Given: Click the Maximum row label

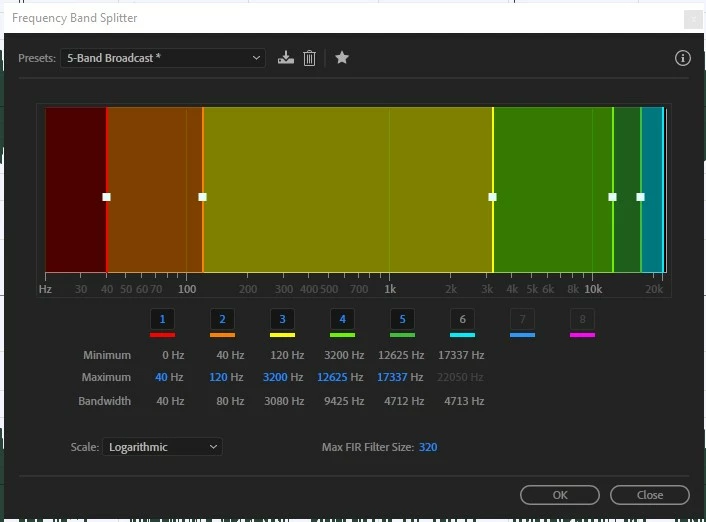Looking at the screenshot, I should pyautogui.click(x=106, y=377).
